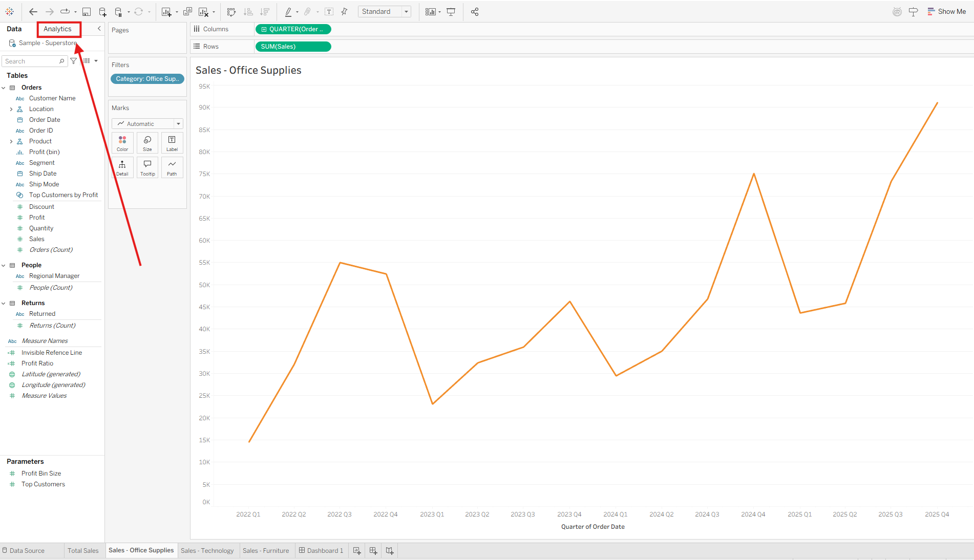Select the Profit Ratio calculated field
The width and height of the screenshot is (974, 560).
tap(37, 364)
